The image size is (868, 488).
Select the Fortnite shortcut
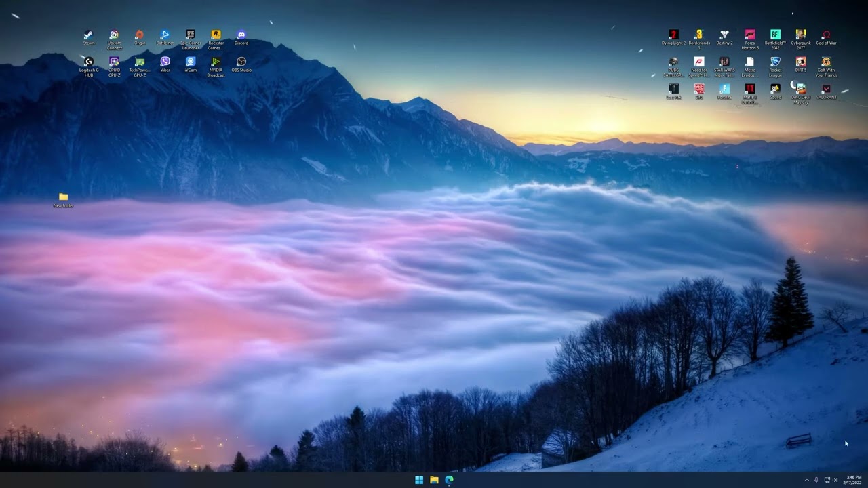click(724, 91)
